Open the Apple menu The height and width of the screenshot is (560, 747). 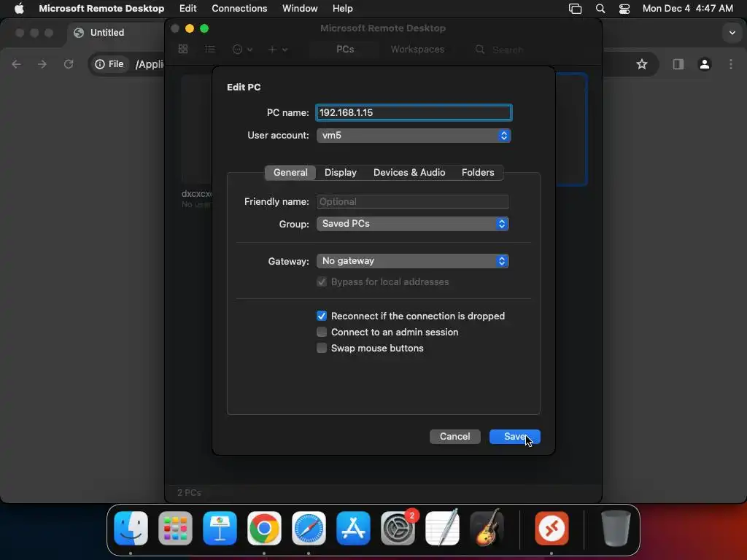(x=19, y=9)
